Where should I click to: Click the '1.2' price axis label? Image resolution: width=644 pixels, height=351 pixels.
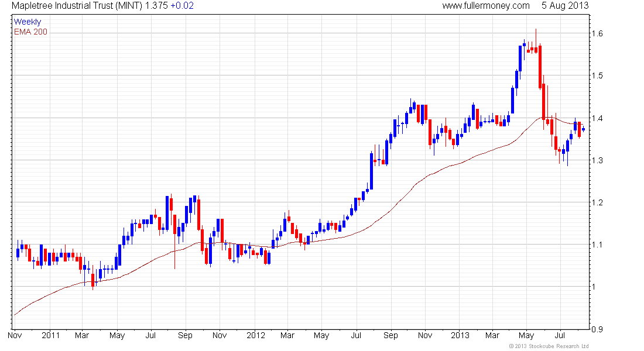coord(598,202)
